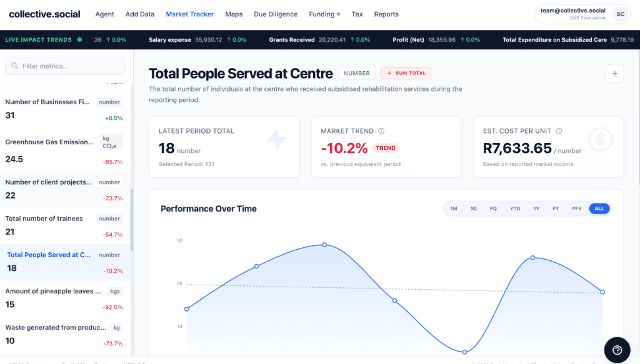Select Total number of trainees metric
Image resolution: width=640 pixels, height=364 pixels.
pyautogui.click(x=65, y=226)
